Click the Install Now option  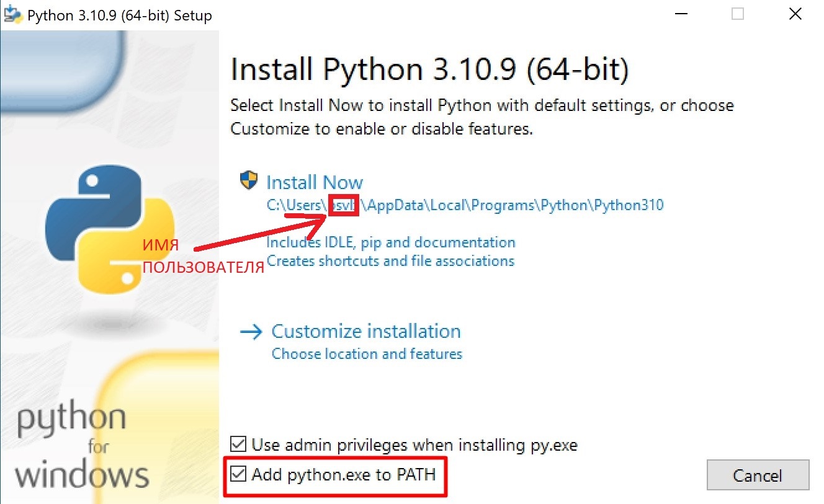[314, 182]
